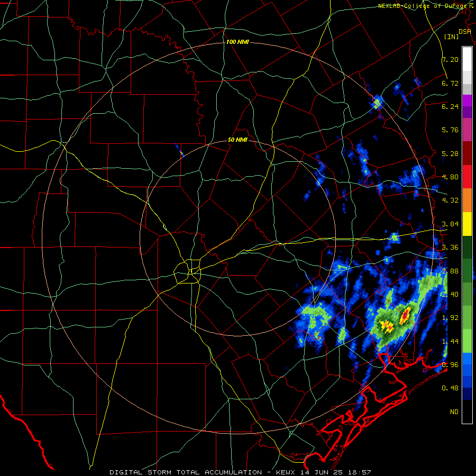Click the '1.44' legend value
The height and width of the screenshot is (476, 476).
pyautogui.click(x=450, y=342)
